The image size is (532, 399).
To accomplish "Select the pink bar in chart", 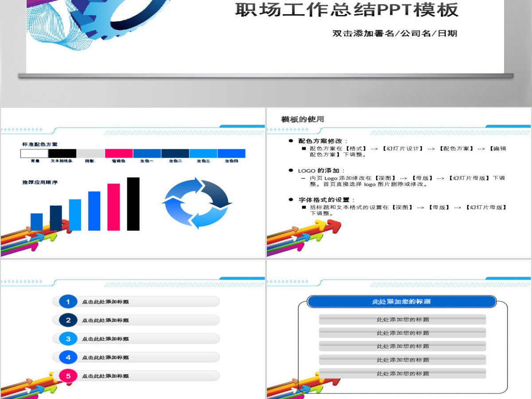I will (113, 207).
